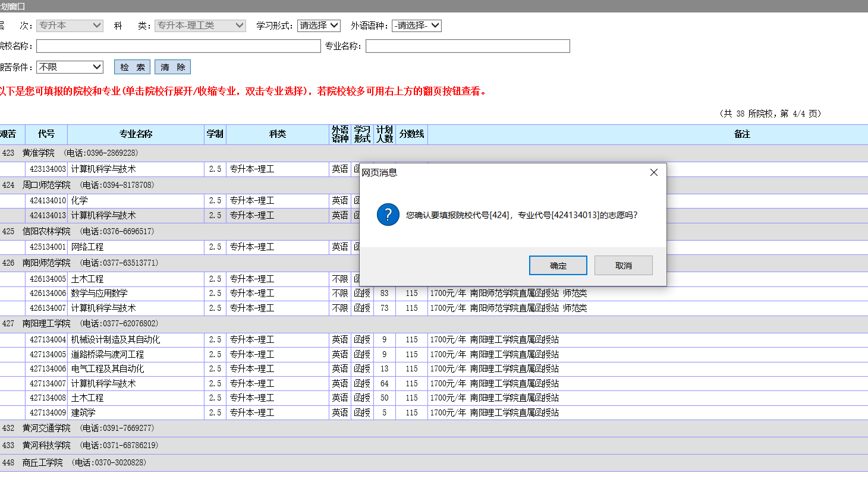Open the 外语语种 请选择 dropdown

[x=416, y=26]
